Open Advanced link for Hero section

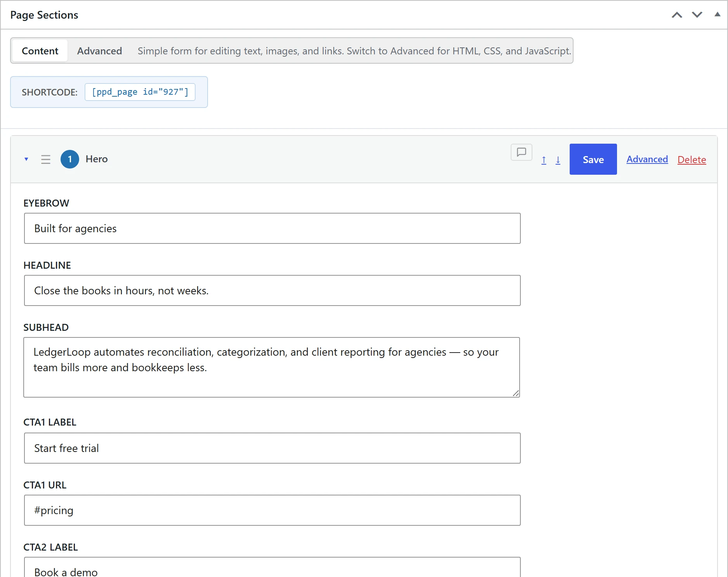pyautogui.click(x=647, y=159)
